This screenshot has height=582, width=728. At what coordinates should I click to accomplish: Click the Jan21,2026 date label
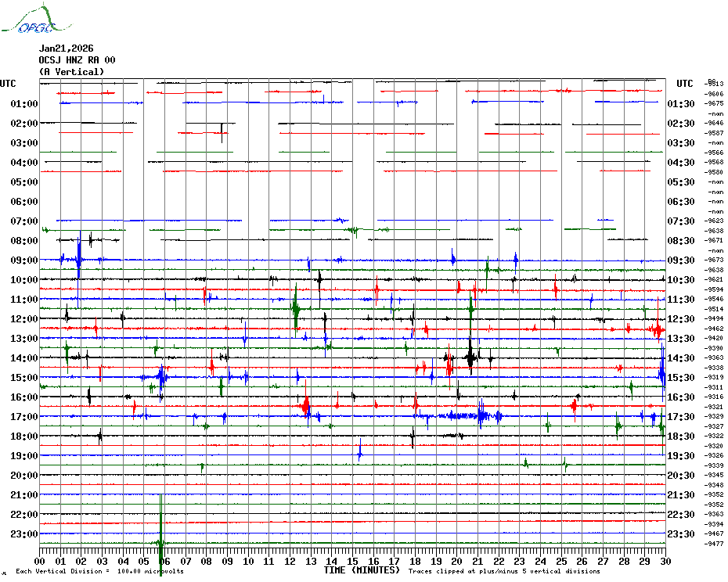tap(67, 48)
